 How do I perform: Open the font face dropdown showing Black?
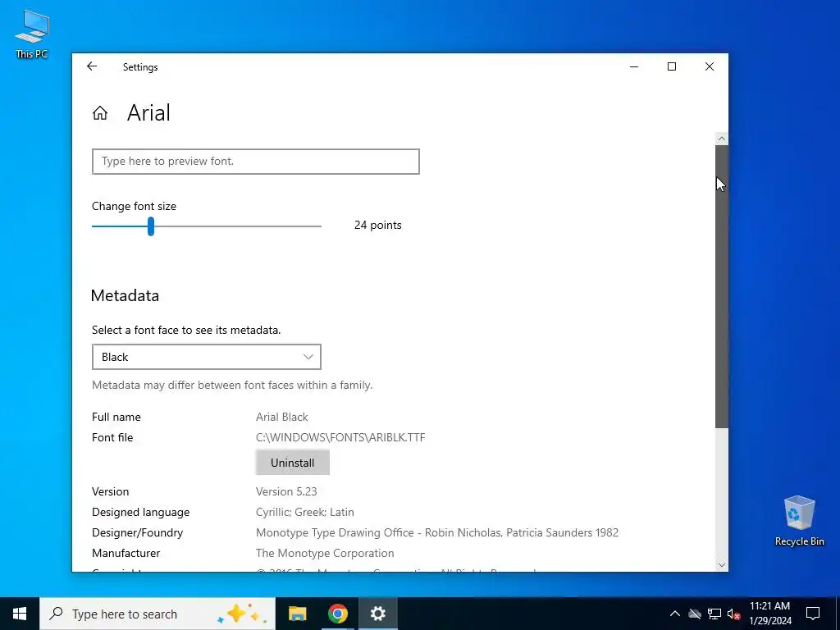[x=206, y=357]
